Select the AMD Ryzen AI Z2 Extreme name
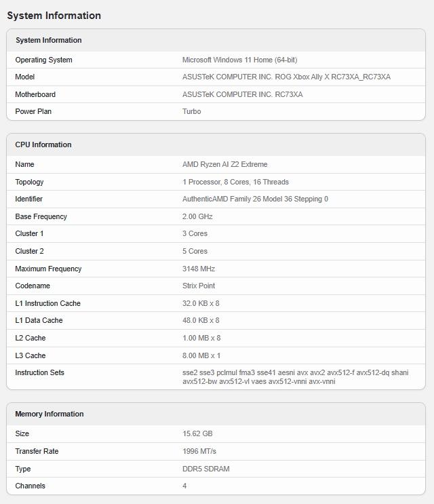The image size is (434, 504). pyautogui.click(x=224, y=164)
